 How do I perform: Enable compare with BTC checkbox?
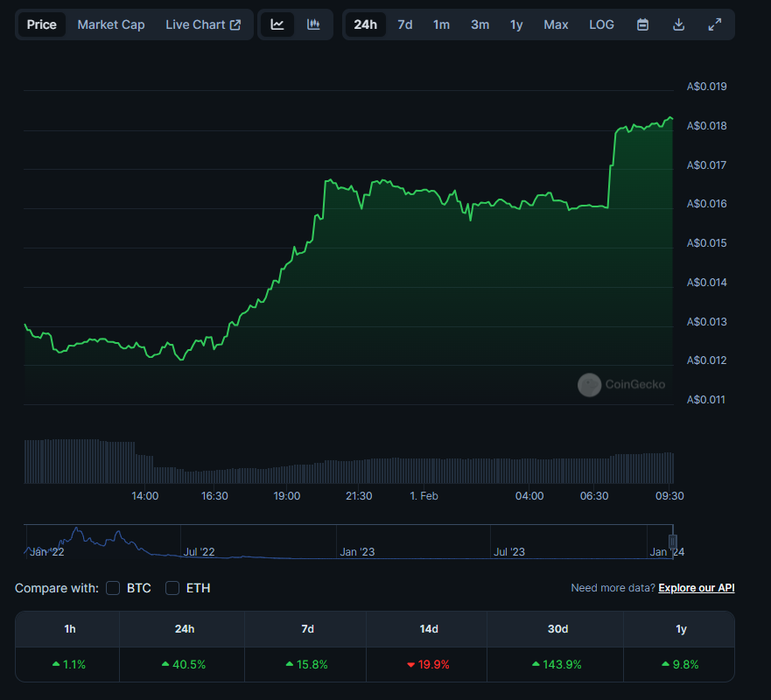(113, 588)
